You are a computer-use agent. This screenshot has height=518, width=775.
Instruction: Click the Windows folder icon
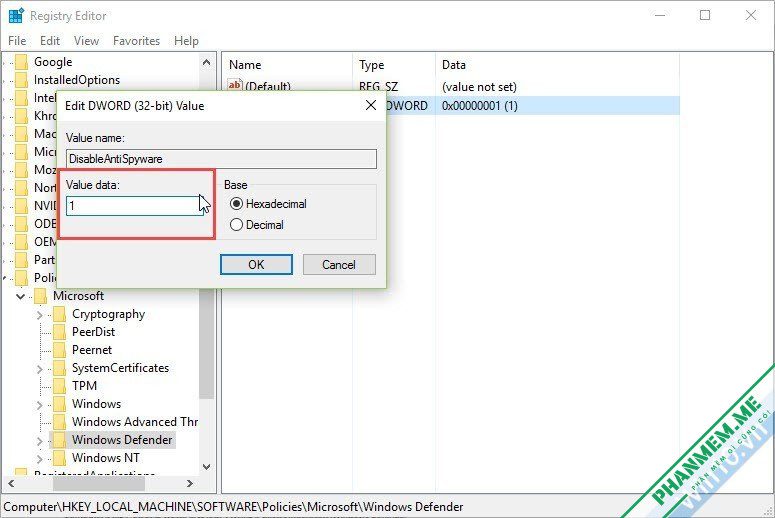[59, 404]
